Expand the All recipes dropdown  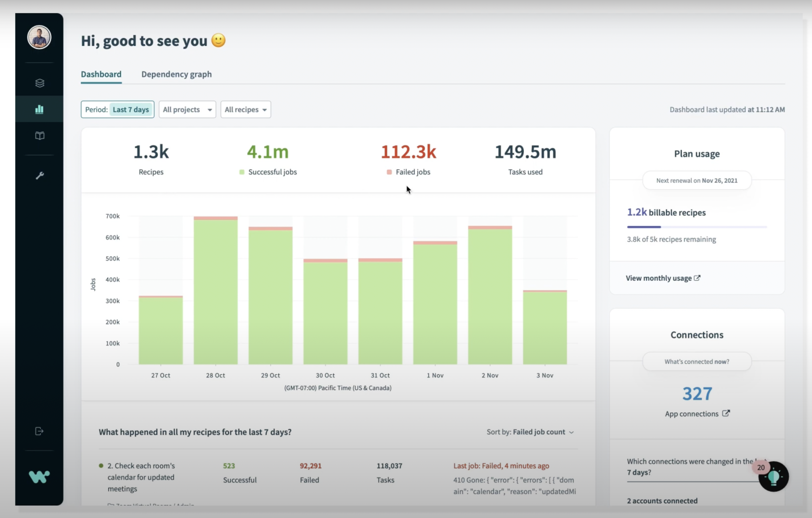tap(245, 109)
